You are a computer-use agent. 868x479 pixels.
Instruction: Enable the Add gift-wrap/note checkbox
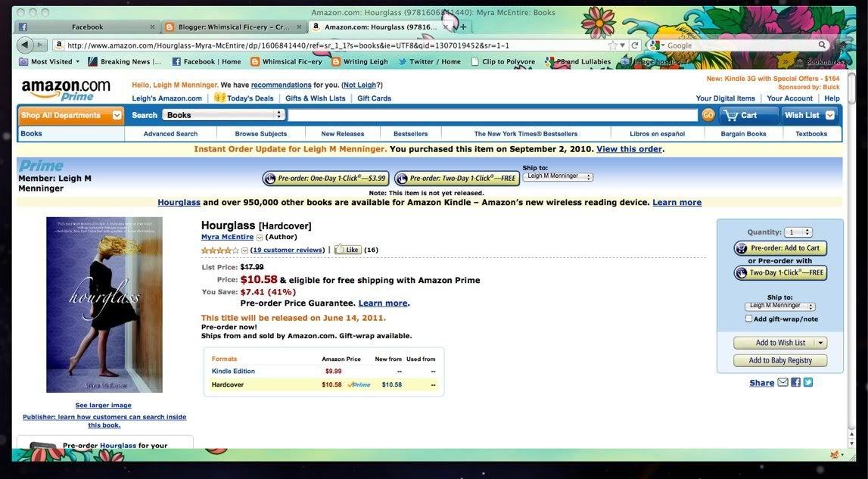(x=748, y=319)
